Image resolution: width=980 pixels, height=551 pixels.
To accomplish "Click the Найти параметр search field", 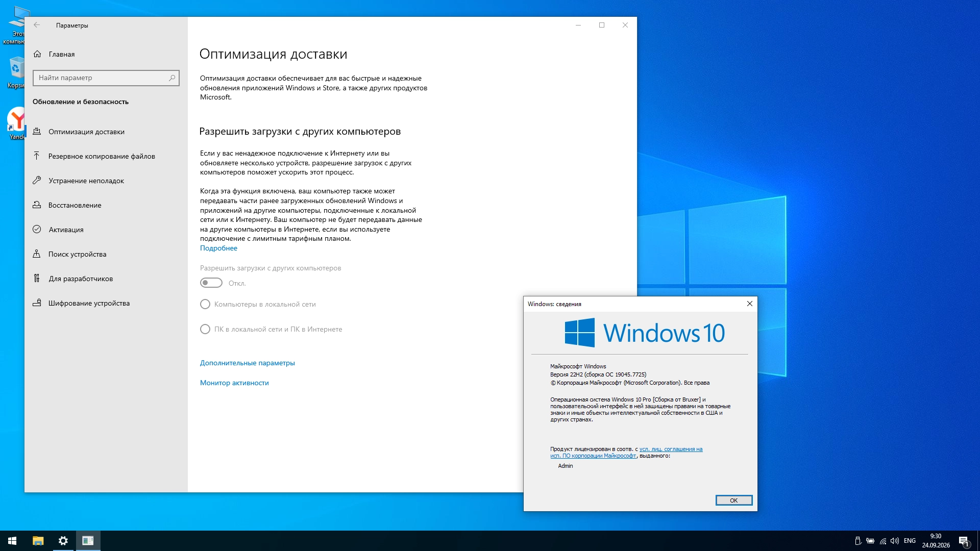I will tap(106, 78).
